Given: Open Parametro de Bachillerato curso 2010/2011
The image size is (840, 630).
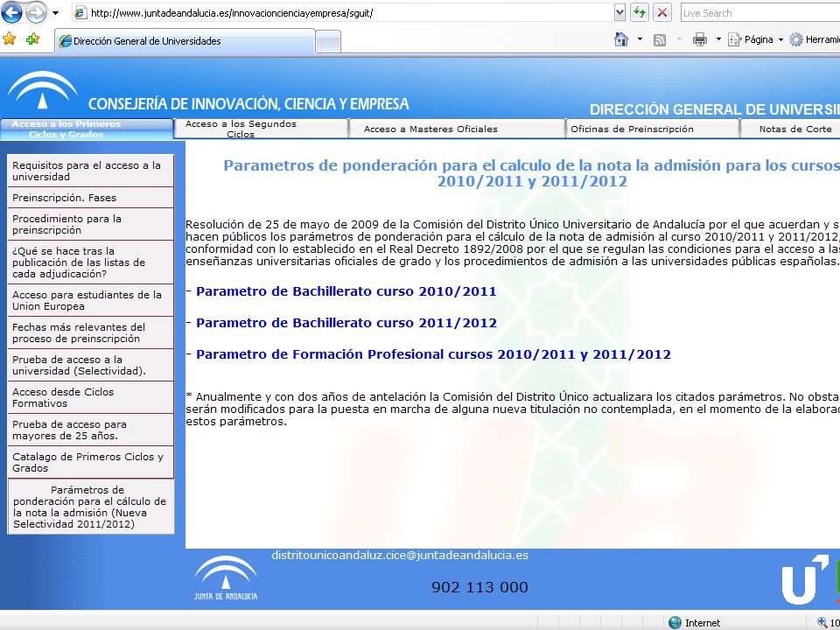Looking at the screenshot, I should (x=346, y=291).
